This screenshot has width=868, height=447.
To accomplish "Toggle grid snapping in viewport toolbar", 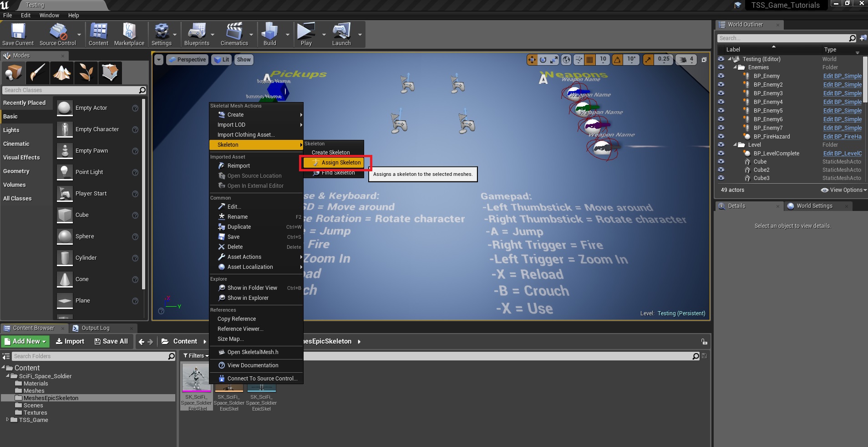I will 589,60.
